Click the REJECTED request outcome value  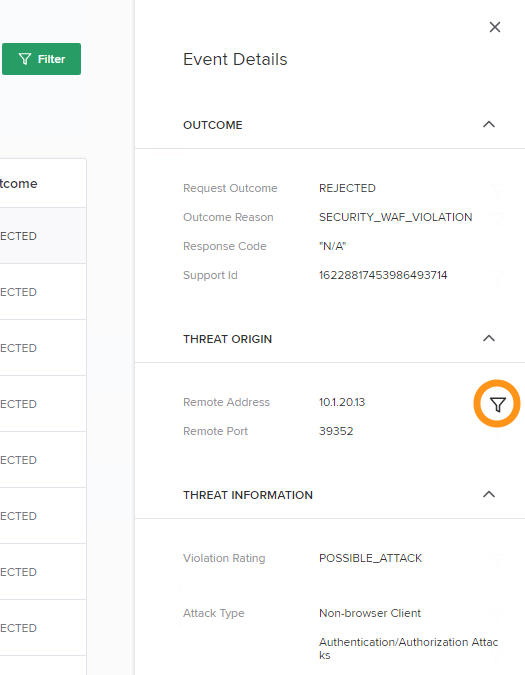347,188
